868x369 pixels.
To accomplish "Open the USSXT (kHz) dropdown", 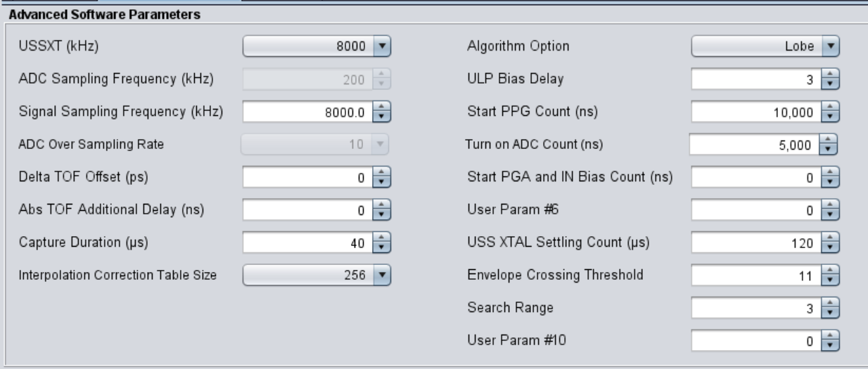I will 317,47.
